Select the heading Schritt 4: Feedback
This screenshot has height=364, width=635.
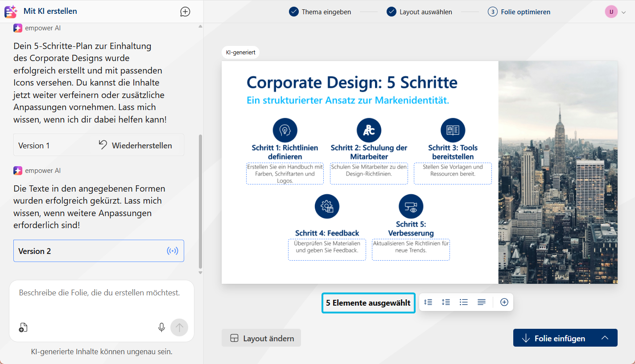click(x=327, y=233)
